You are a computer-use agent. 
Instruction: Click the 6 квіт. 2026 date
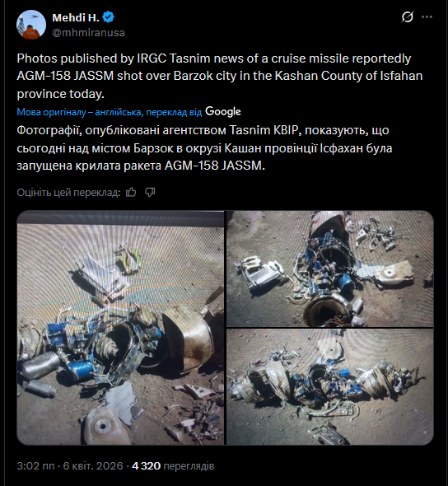click(x=93, y=466)
